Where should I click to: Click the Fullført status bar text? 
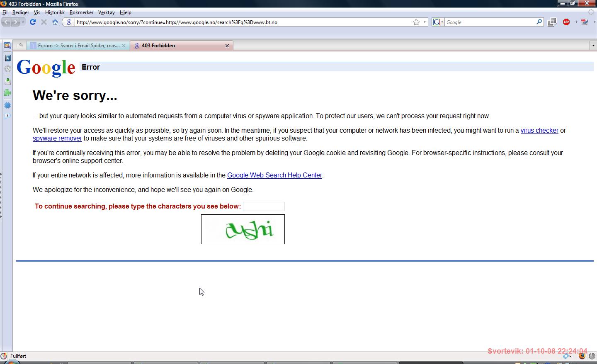coord(18,356)
